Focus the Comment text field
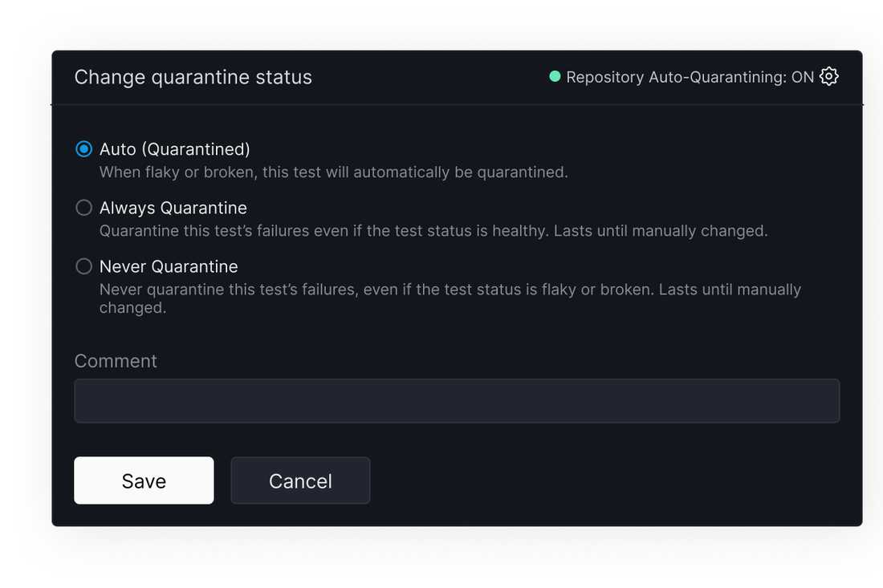The width and height of the screenshot is (883, 588). click(x=457, y=400)
